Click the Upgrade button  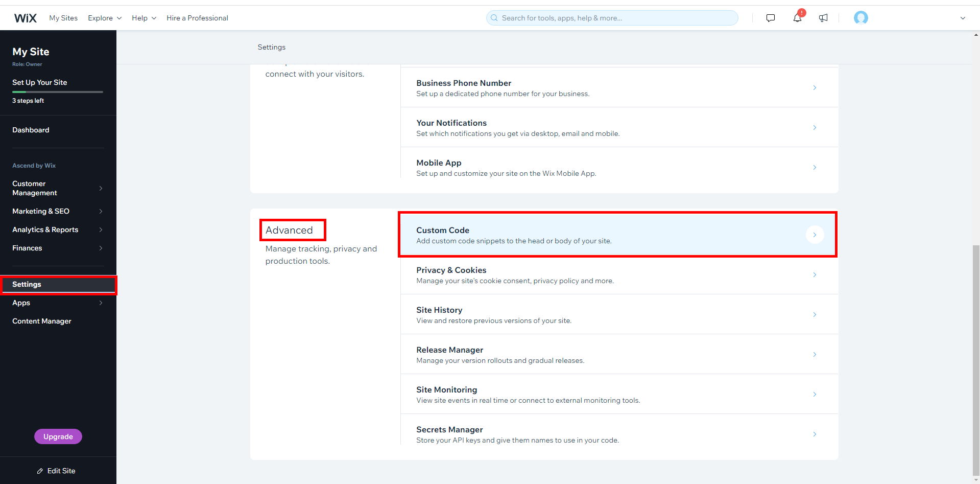(x=58, y=436)
